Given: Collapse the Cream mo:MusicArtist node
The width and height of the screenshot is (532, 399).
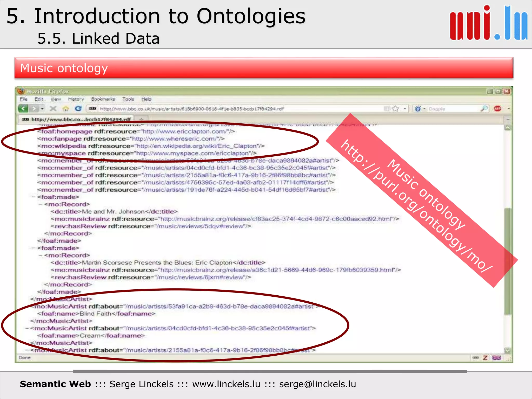Looking at the screenshot, I should tap(27, 328).
